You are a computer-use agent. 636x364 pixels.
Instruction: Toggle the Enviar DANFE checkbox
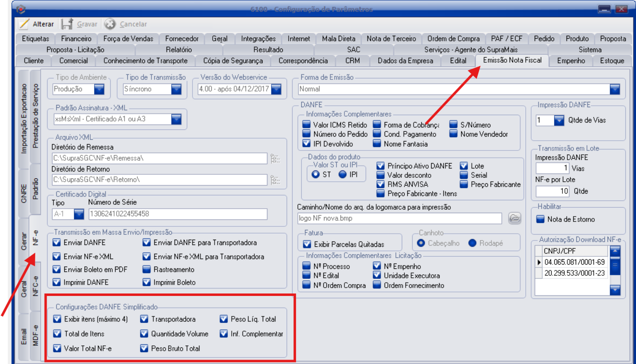(x=57, y=243)
